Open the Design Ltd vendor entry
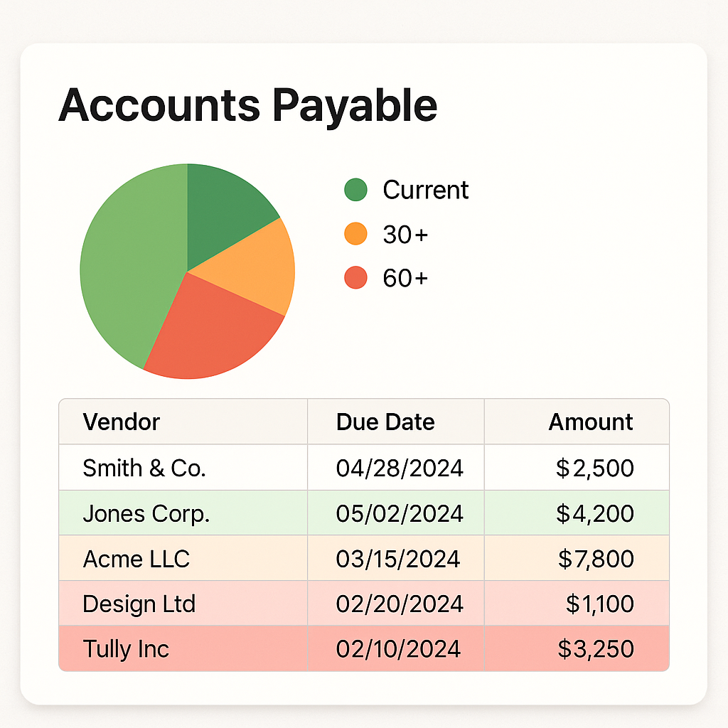 click(139, 604)
